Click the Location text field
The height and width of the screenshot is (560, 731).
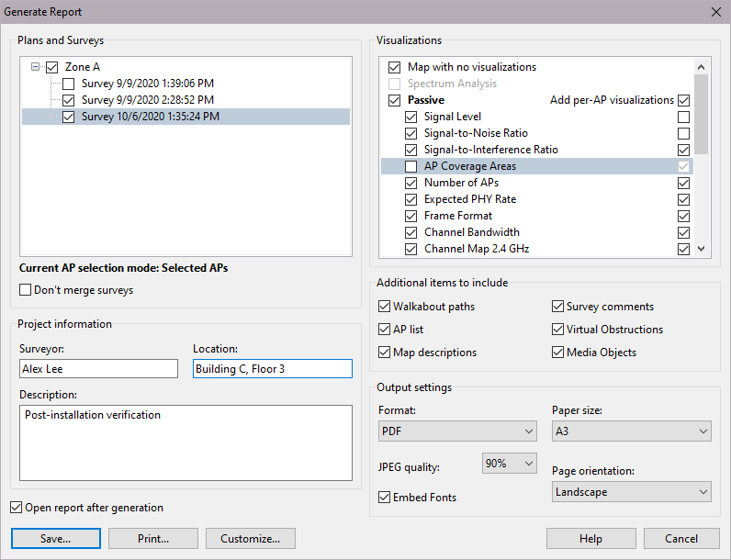tap(272, 368)
